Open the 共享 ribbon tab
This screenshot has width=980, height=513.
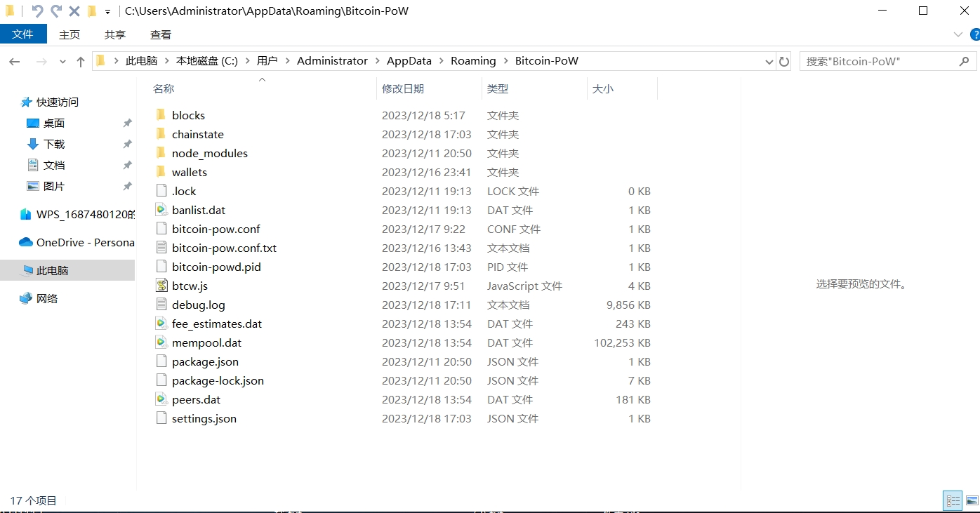tap(115, 34)
